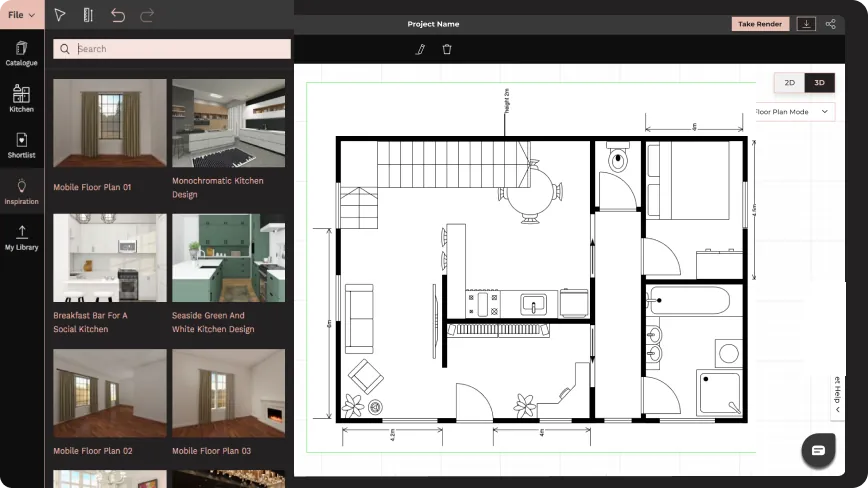Select the angled armchair

click(x=365, y=377)
